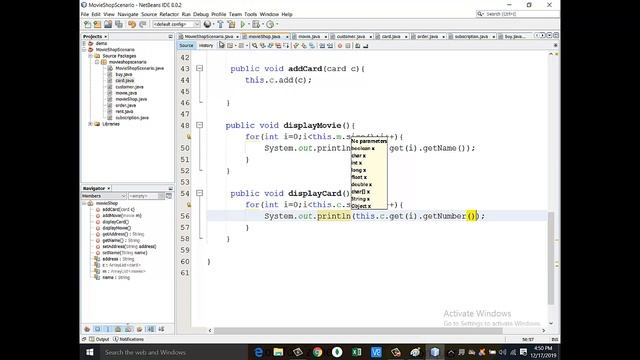This screenshot has width=640, height=360.
Task: Switch to MovieShopScenario.java editor tab
Action: (209, 36)
